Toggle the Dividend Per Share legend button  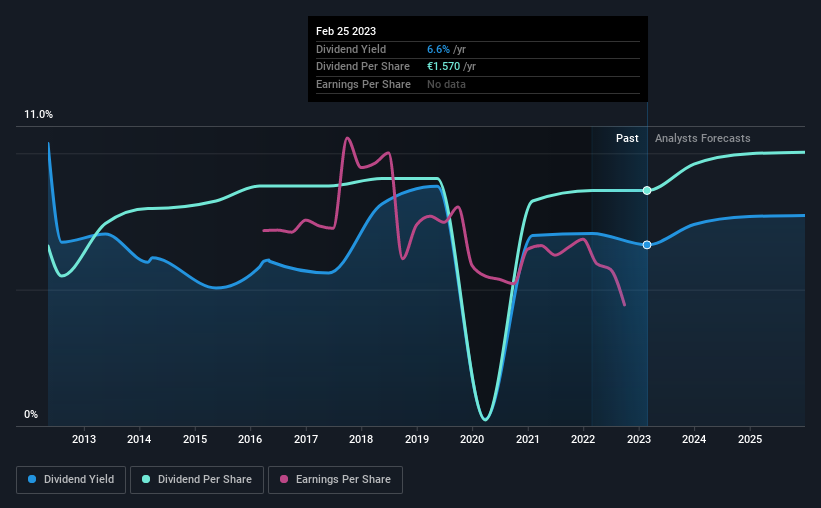click(197, 480)
